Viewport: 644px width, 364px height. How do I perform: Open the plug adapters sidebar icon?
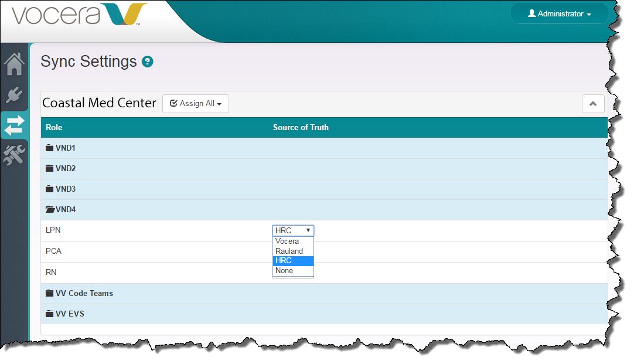[15, 95]
